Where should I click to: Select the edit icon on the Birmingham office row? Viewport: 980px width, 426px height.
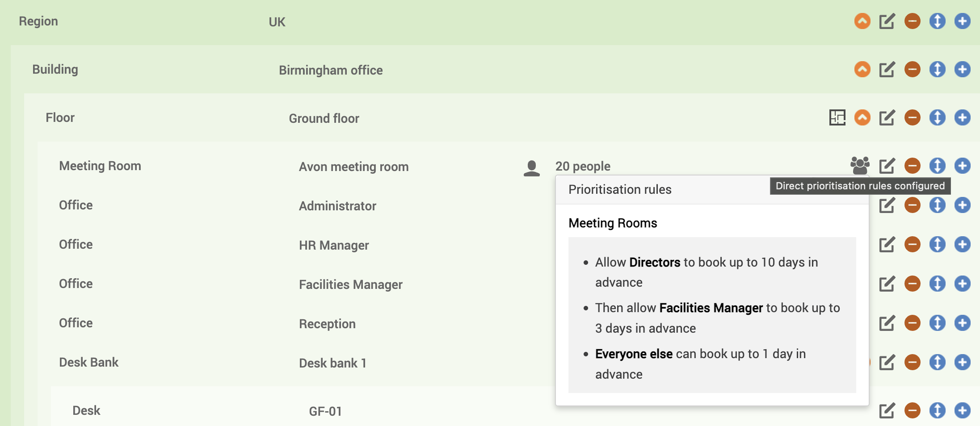(887, 69)
